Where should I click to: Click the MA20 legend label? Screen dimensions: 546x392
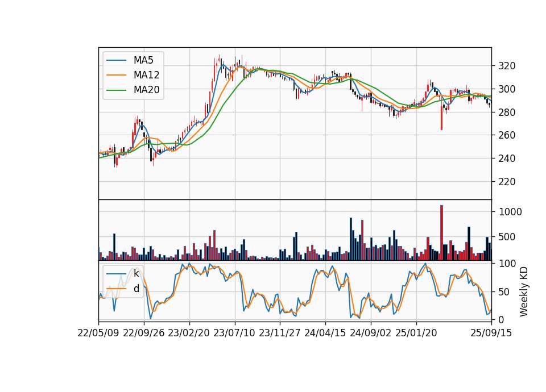coord(146,90)
